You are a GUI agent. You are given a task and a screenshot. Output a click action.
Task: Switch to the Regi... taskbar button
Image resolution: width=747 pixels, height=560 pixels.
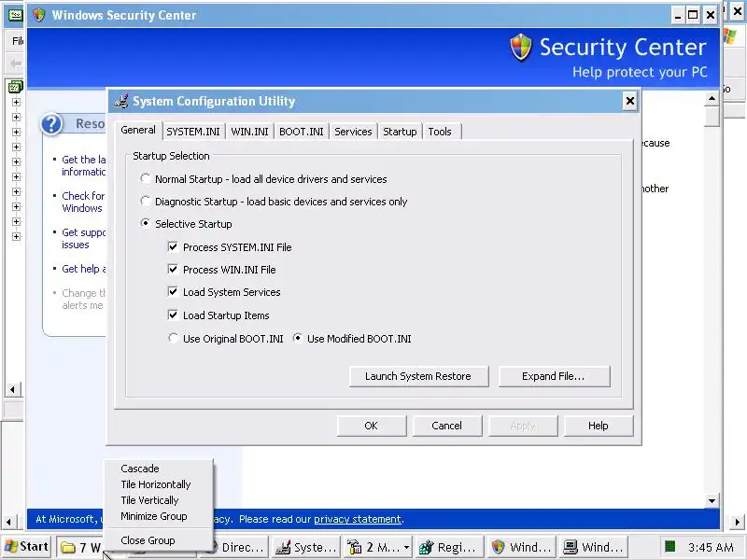(449, 547)
